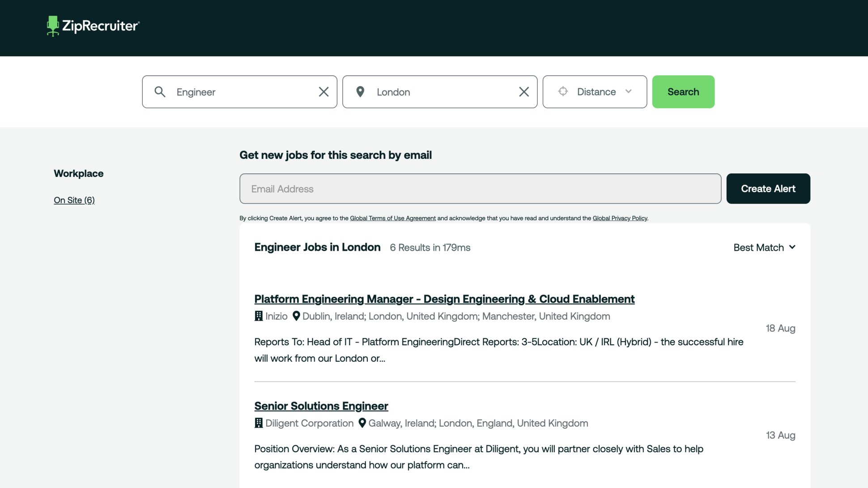This screenshot has width=868, height=488.
Task: Click the Dublin, Ireland; London location text
Action: (x=456, y=316)
